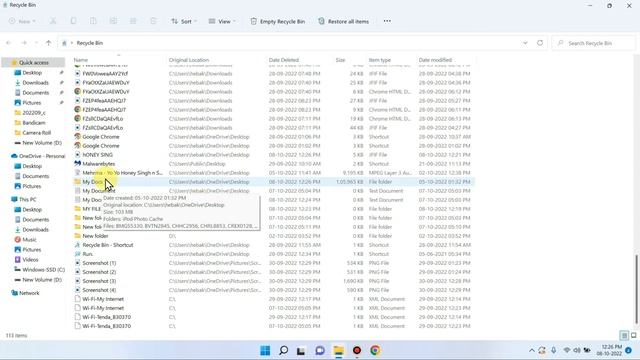
Task: Select the Run shortcut file
Action: coord(87,254)
